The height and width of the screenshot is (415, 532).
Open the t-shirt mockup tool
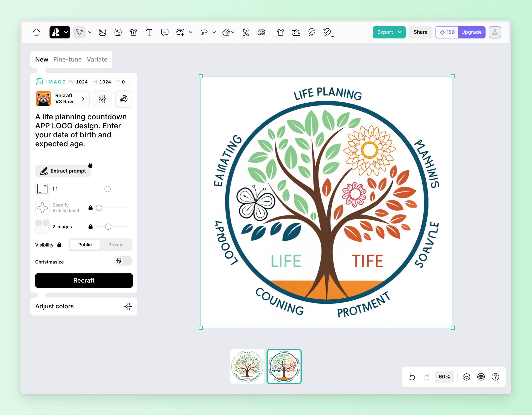(x=281, y=32)
